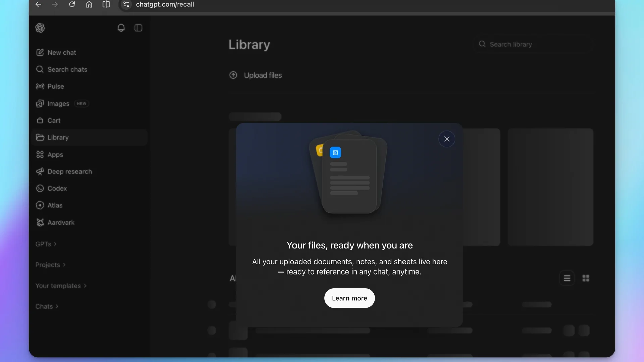
Task: Expand Your templates section
Action: 61,286
